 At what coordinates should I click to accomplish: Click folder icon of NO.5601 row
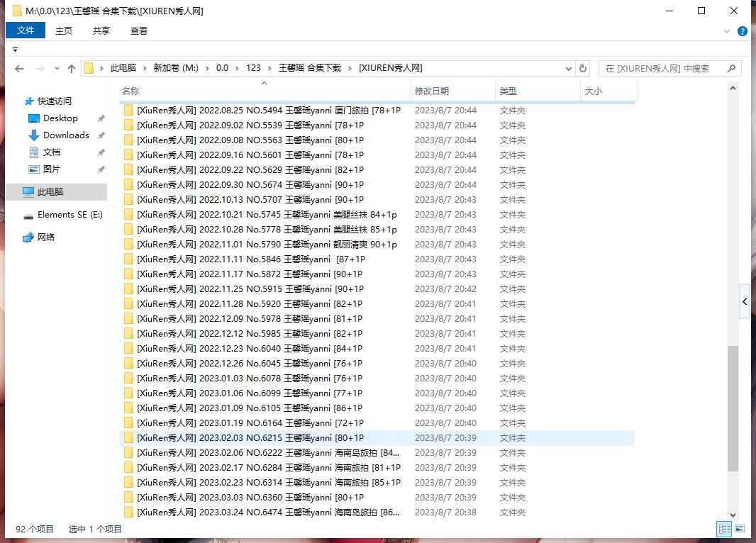128,155
